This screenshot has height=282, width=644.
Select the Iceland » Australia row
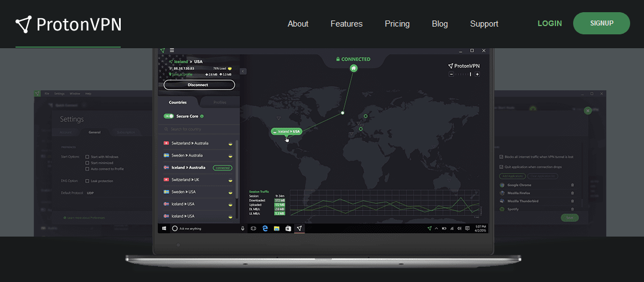tap(198, 168)
